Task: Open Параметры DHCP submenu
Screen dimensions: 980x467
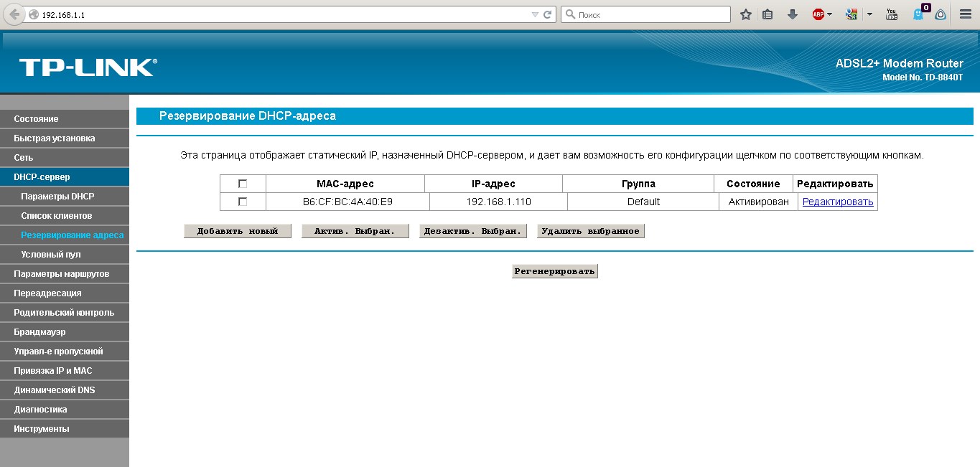Action: [65, 196]
